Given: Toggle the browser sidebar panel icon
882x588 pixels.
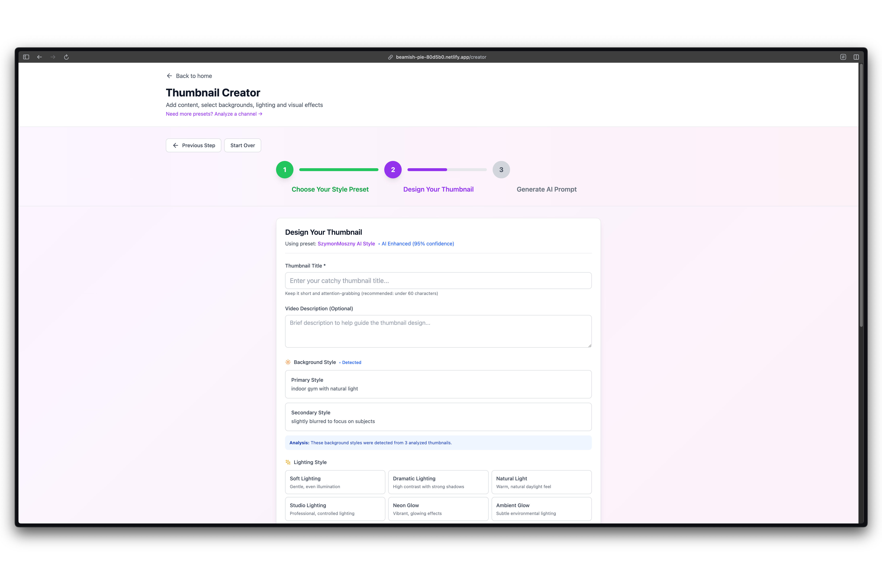Looking at the screenshot, I should point(26,57).
